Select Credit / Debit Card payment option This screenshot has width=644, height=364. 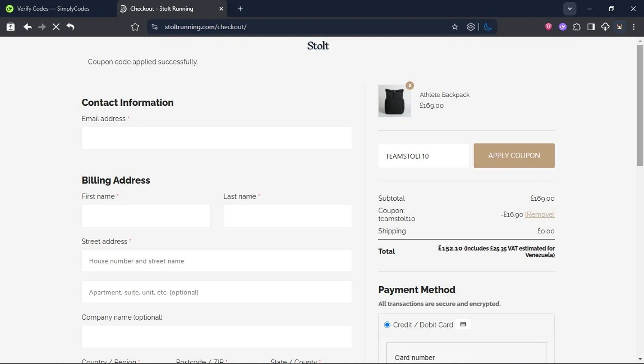[387, 325]
